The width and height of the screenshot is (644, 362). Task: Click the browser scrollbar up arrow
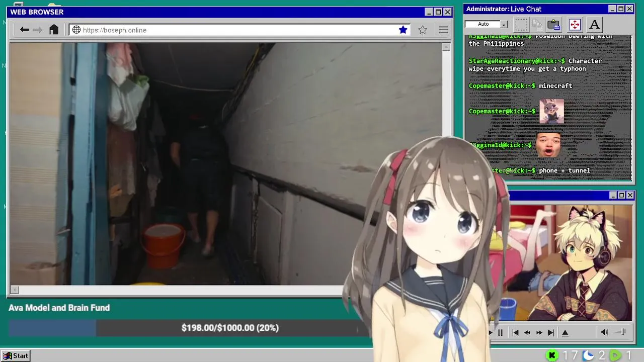446,47
